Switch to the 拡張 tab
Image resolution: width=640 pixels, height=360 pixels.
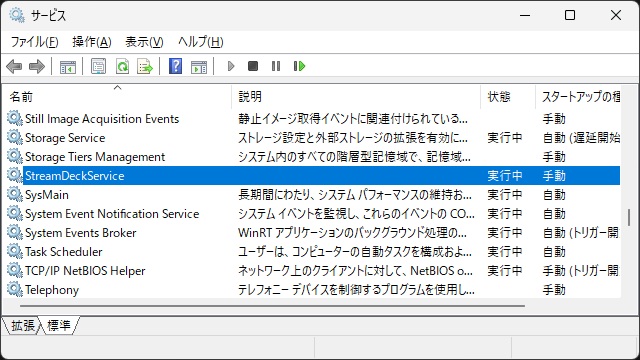click(x=22, y=325)
